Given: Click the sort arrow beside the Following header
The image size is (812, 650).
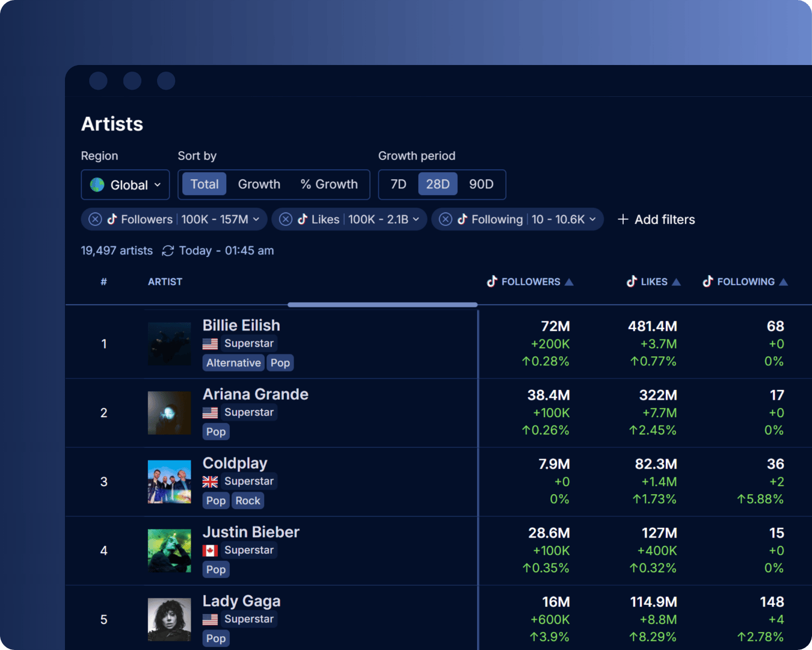Looking at the screenshot, I should [x=783, y=282].
